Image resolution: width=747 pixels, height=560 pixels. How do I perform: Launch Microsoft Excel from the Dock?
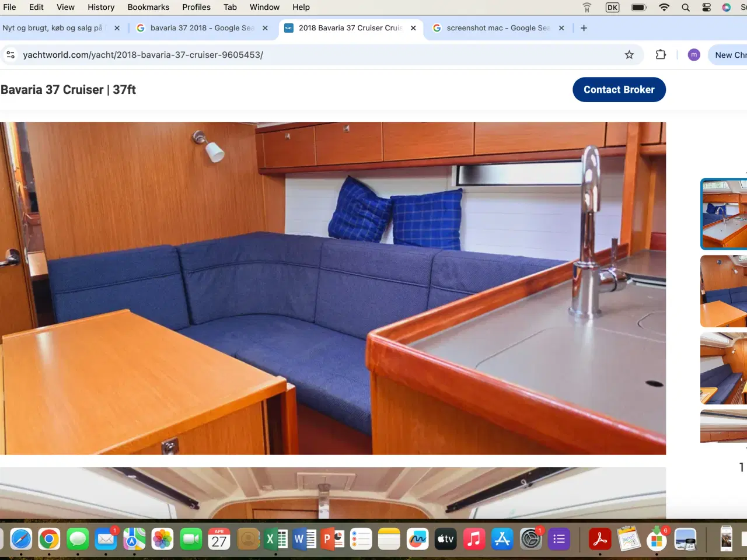[x=275, y=539]
